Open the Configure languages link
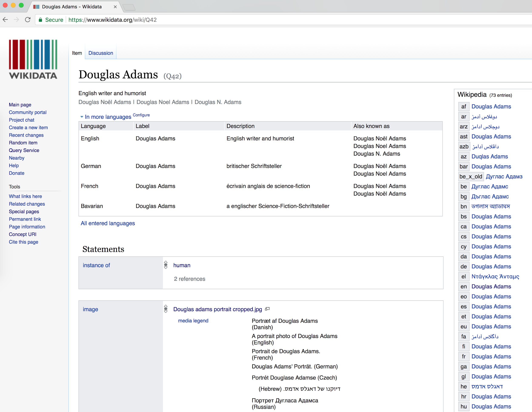This screenshot has width=532, height=412. point(141,115)
